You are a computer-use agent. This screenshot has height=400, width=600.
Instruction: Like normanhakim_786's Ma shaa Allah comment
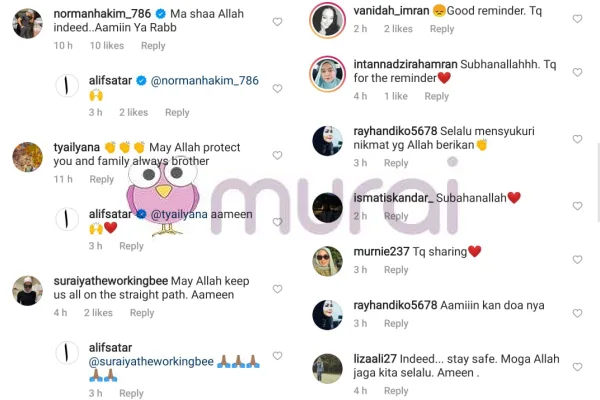click(277, 22)
